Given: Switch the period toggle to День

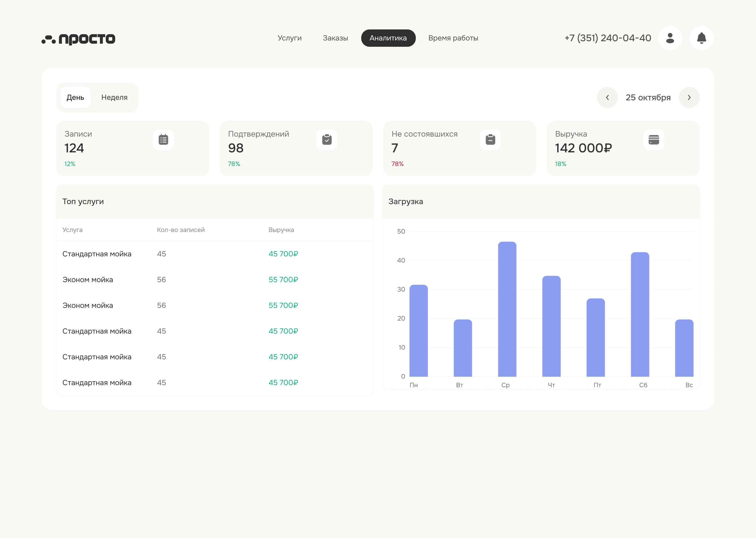Looking at the screenshot, I should (x=75, y=97).
